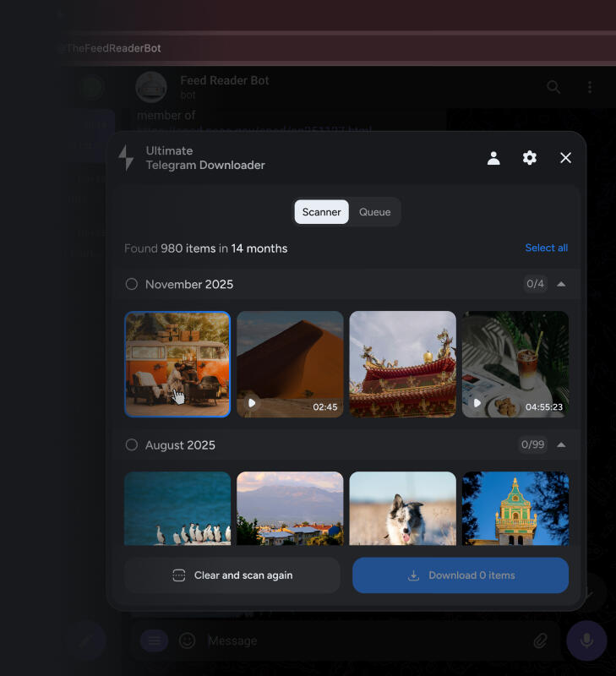
Task: Select all August 2025 items
Action: (x=132, y=444)
